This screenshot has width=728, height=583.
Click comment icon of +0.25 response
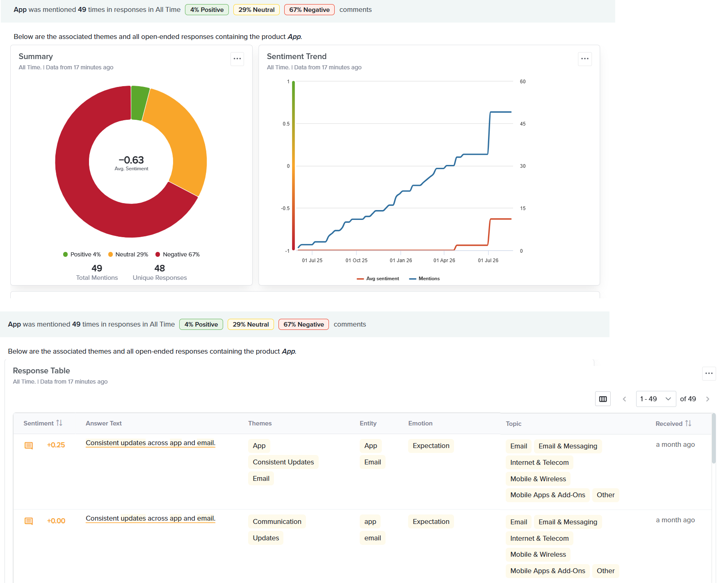(29, 446)
